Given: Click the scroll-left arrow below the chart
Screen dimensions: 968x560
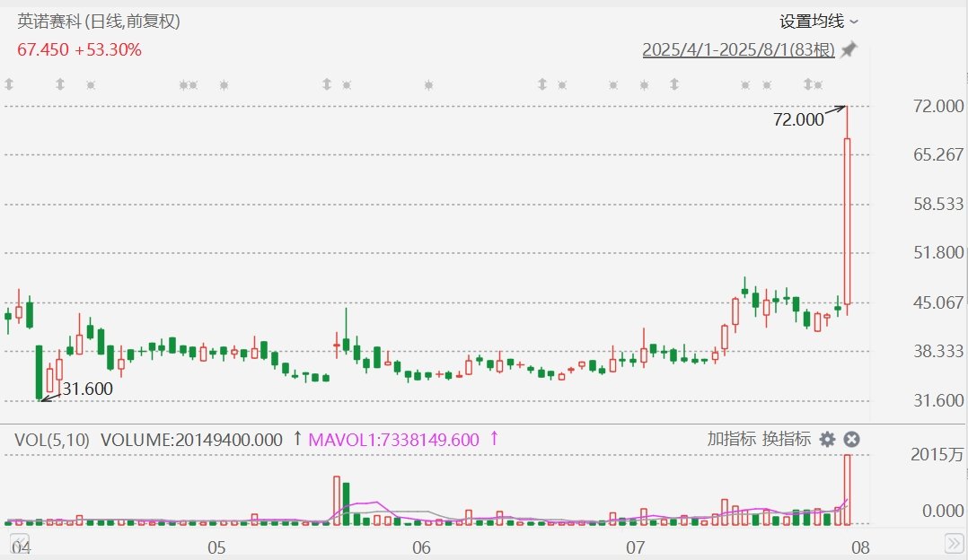Looking at the screenshot, I should [20, 543].
